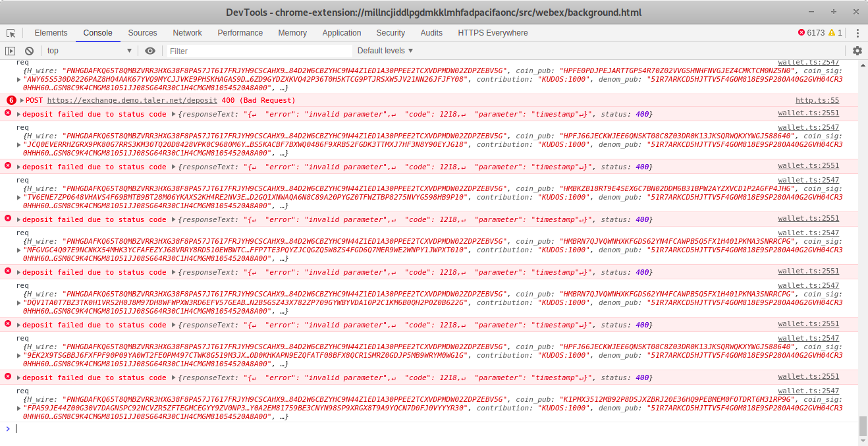The width and height of the screenshot is (868, 446).
Task: Open the DevTools three-dot menu
Action: [857, 33]
